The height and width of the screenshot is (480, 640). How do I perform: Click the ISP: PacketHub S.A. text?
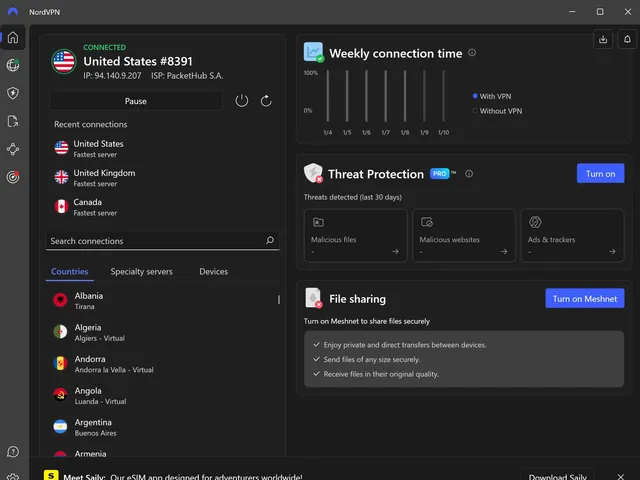click(x=187, y=76)
